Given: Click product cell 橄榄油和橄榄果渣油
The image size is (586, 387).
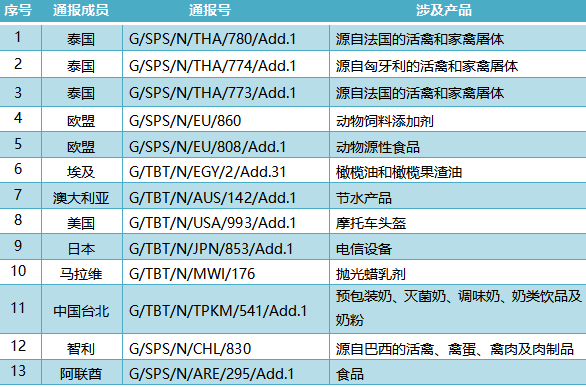Looking at the screenshot, I should click(x=399, y=172).
